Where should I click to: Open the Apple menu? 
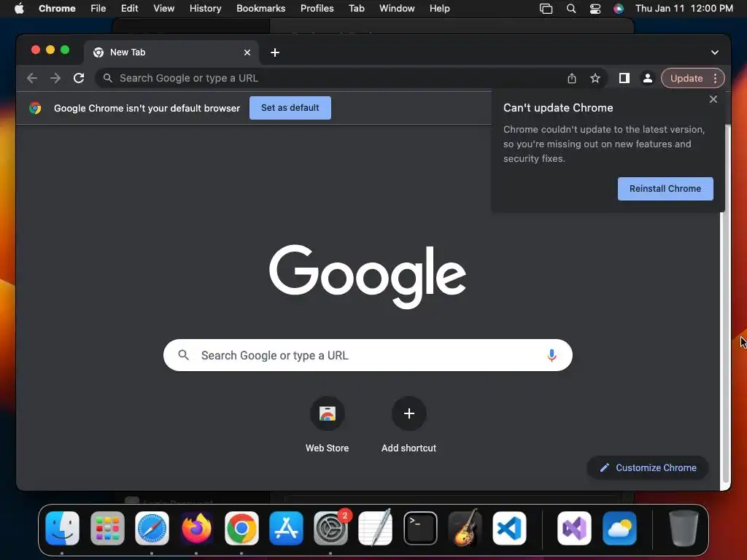[19, 9]
